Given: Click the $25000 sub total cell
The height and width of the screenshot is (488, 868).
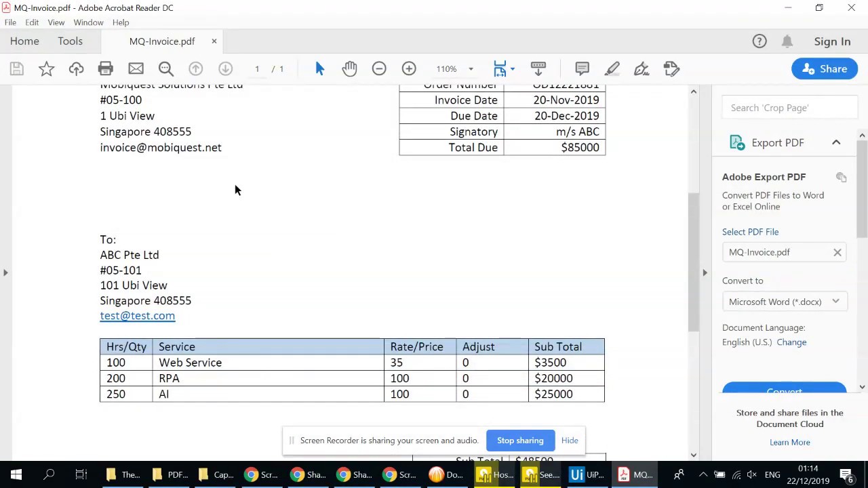Looking at the screenshot, I should tap(566, 394).
